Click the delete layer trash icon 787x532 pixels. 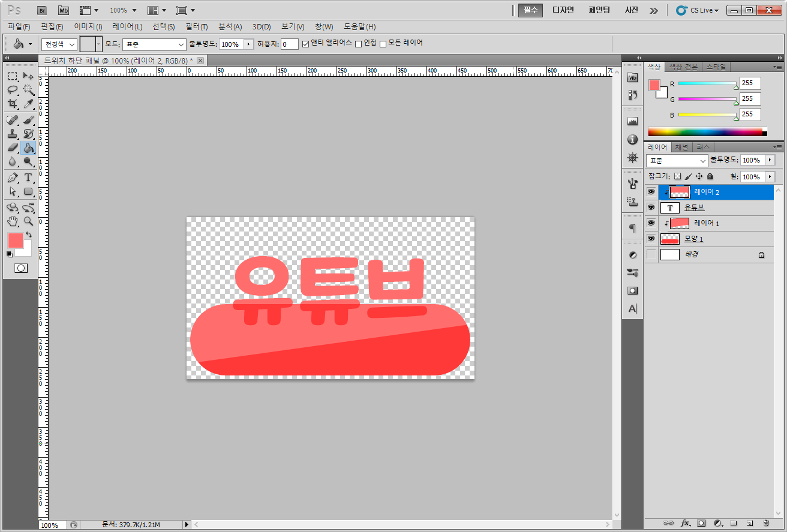(x=766, y=523)
